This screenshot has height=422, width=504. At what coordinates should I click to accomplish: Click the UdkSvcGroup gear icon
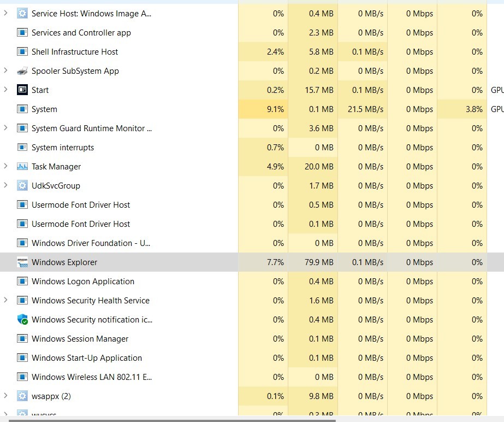(22, 185)
